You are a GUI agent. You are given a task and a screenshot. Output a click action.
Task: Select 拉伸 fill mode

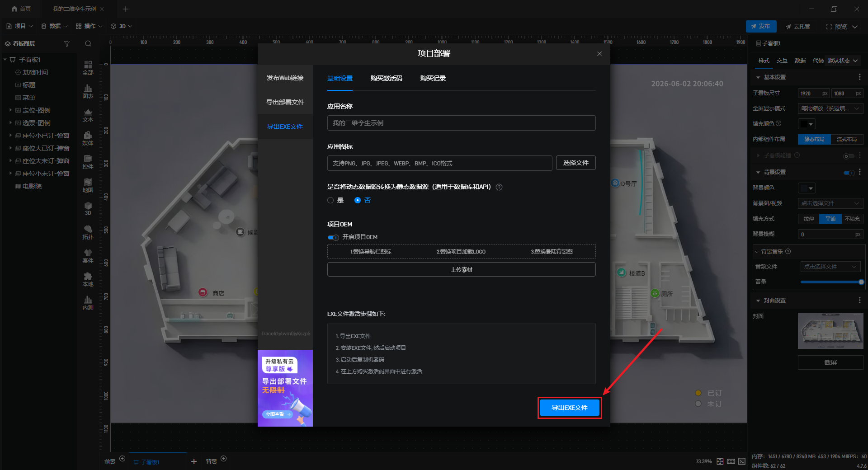pyautogui.click(x=809, y=219)
